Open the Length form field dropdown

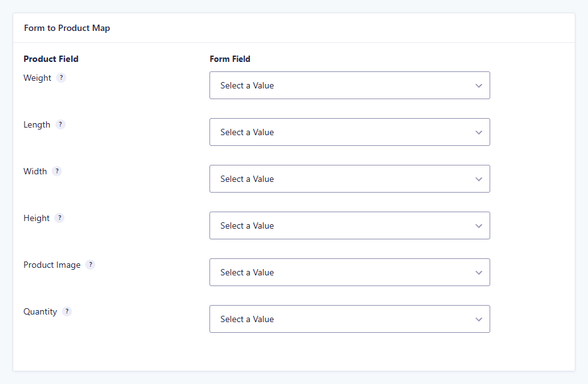350,132
